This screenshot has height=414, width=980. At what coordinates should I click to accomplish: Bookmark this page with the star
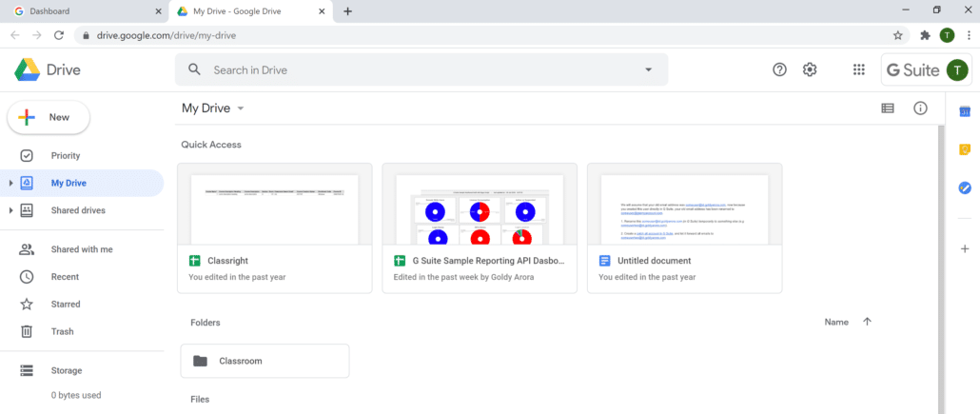tap(897, 35)
